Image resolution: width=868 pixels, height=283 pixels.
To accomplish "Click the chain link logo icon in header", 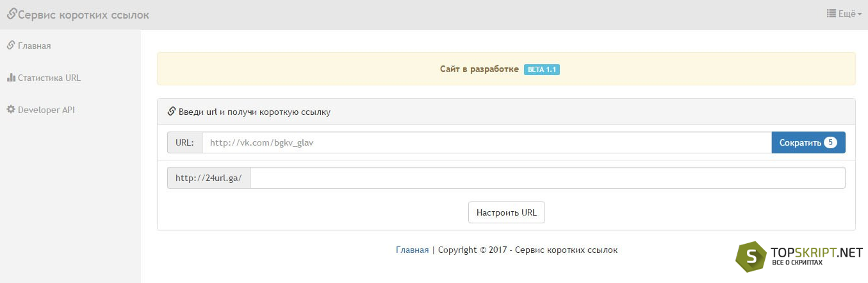I will click(12, 13).
